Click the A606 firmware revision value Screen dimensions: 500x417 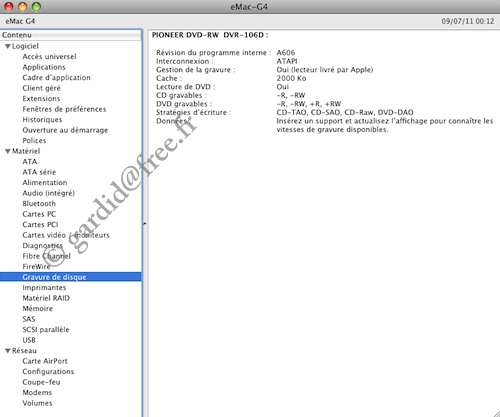pos(286,53)
